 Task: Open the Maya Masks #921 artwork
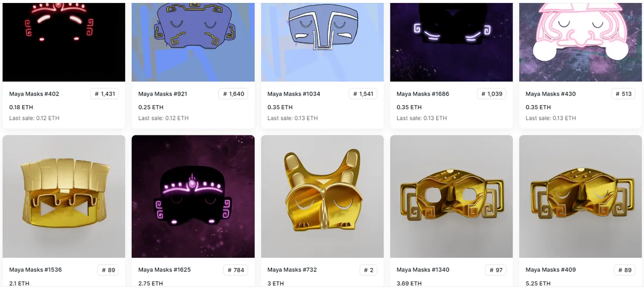(193, 41)
